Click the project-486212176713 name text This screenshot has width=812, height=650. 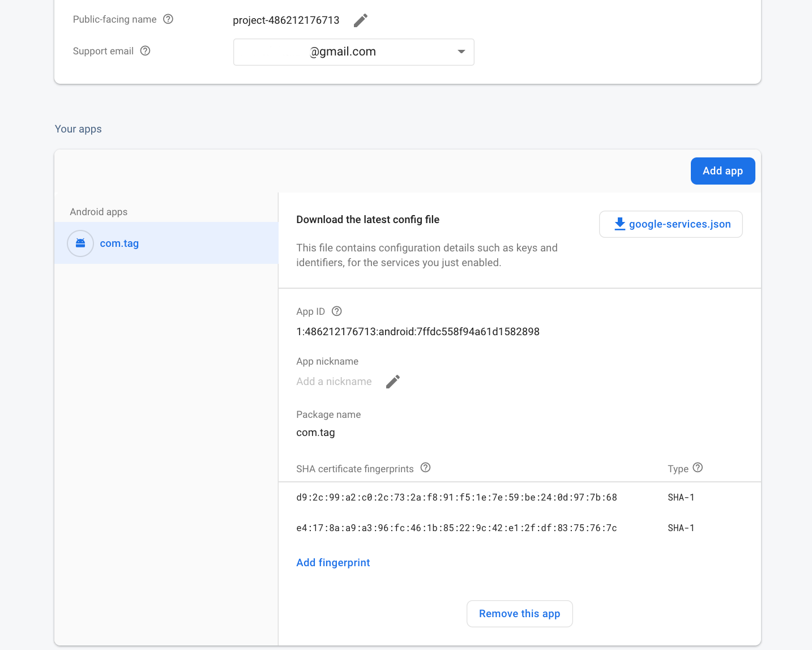tap(286, 20)
